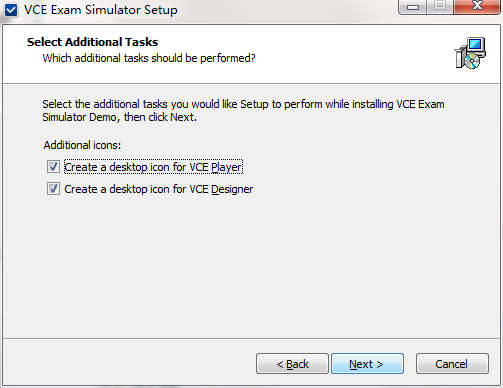Minimize the setup window
The image size is (503, 388).
point(413,6)
